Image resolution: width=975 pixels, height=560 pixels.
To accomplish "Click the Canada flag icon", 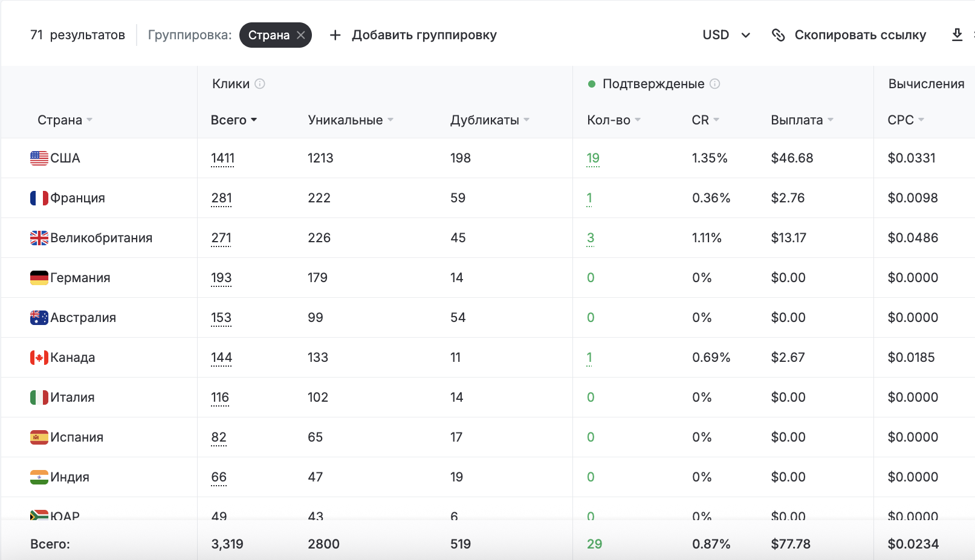I will [x=39, y=358].
